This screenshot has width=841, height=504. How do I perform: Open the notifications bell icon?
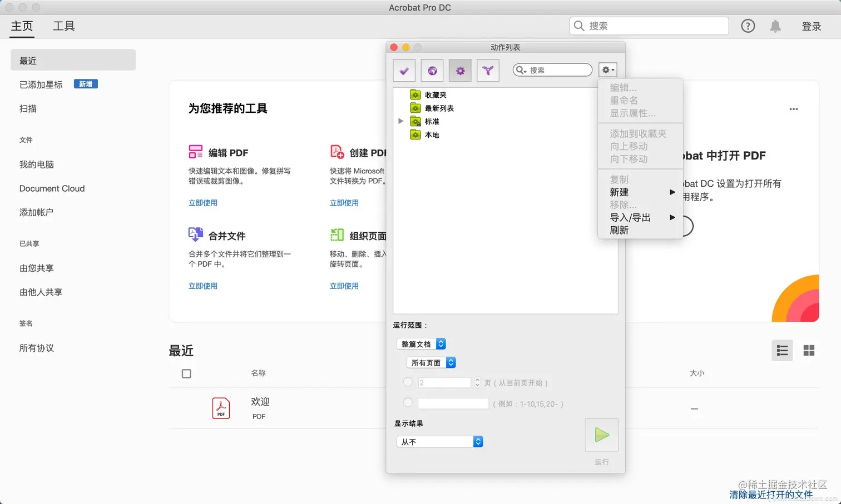pyautogui.click(x=775, y=26)
